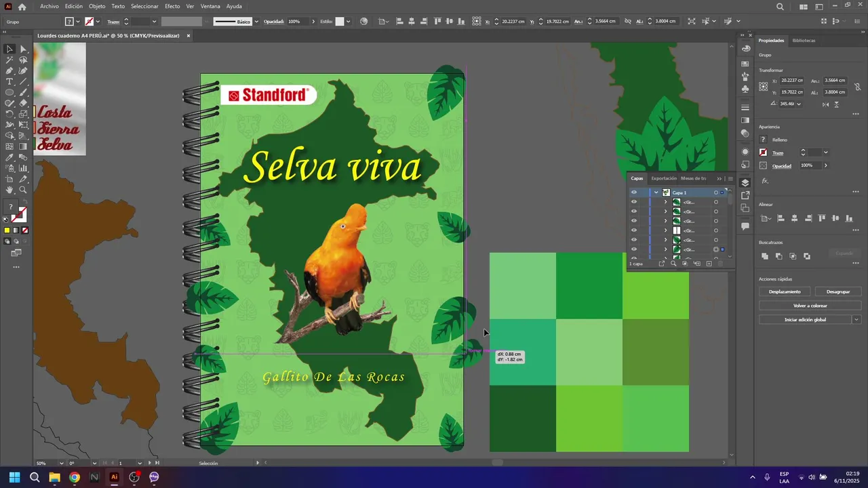Select the Artboard tool
This screenshot has width=868, height=488.
pyautogui.click(x=9, y=179)
